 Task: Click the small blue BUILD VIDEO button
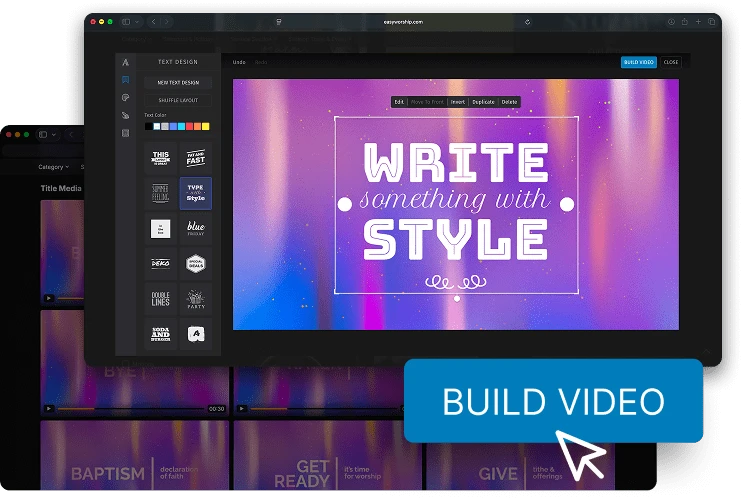tap(638, 62)
